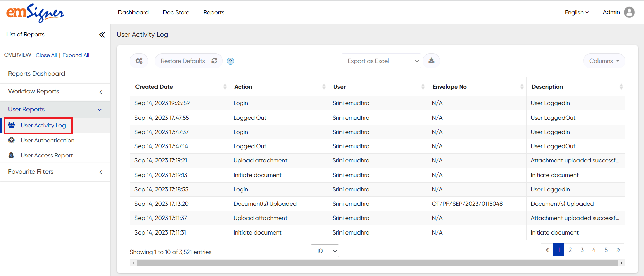Image resolution: width=644 pixels, height=276 pixels.
Task: Open the Admin profile avatar
Action: (629, 12)
